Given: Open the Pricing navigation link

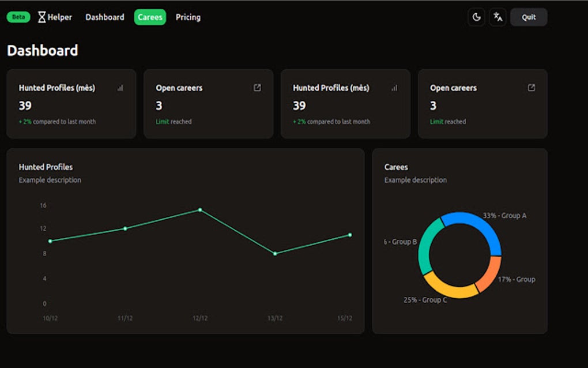Looking at the screenshot, I should (188, 17).
